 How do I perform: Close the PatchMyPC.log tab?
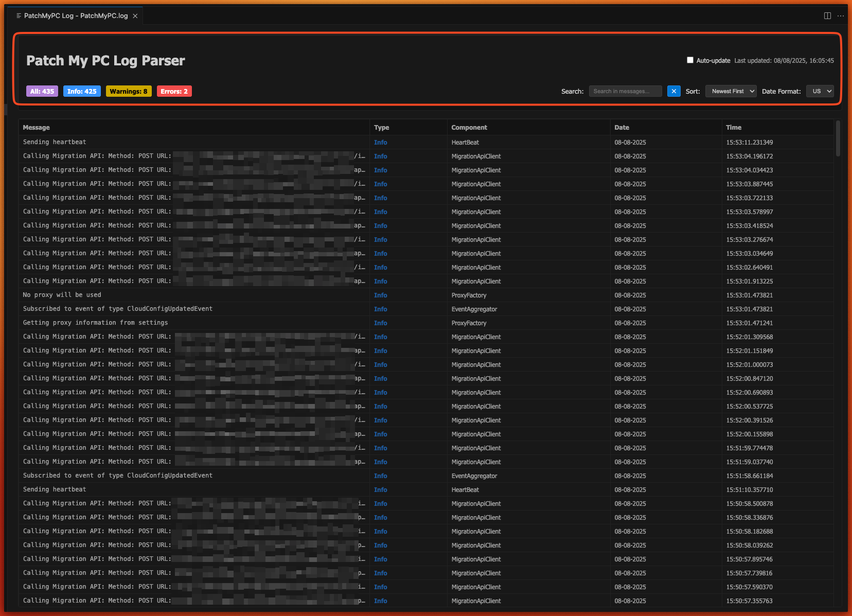[x=135, y=16]
